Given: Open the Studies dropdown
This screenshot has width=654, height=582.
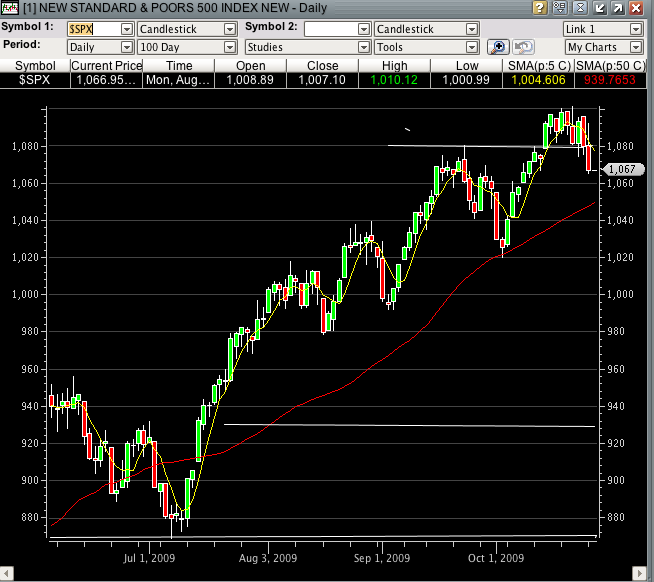Looking at the screenshot, I should pyautogui.click(x=307, y=47).
